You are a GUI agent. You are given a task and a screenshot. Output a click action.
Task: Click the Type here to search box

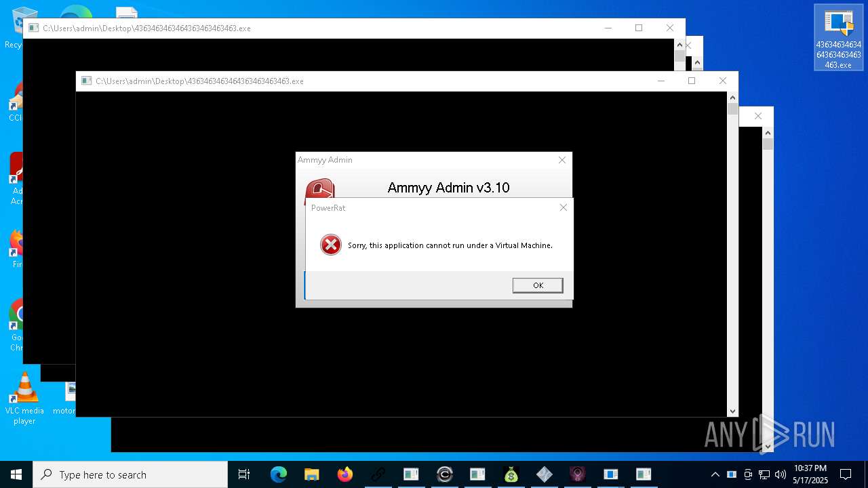coord(130,474)
